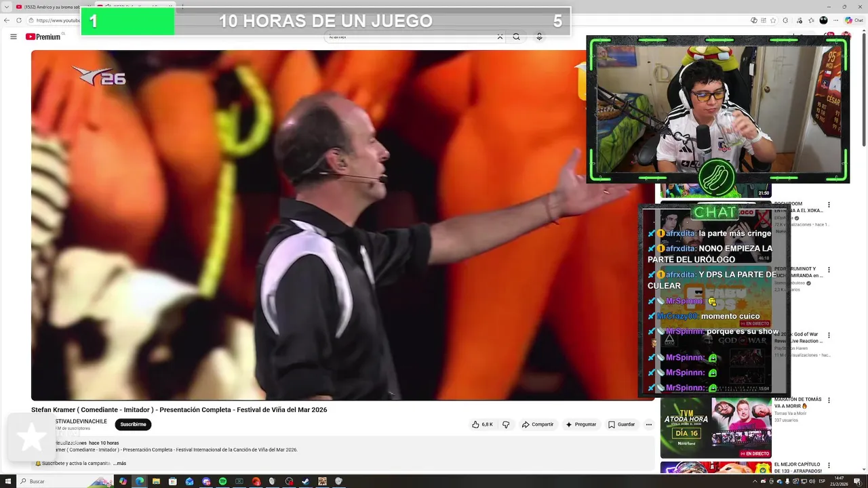Viewport: 868px width, 488px height.
Task: Open options menu for God of War video
Action: [x=828, y=336]
